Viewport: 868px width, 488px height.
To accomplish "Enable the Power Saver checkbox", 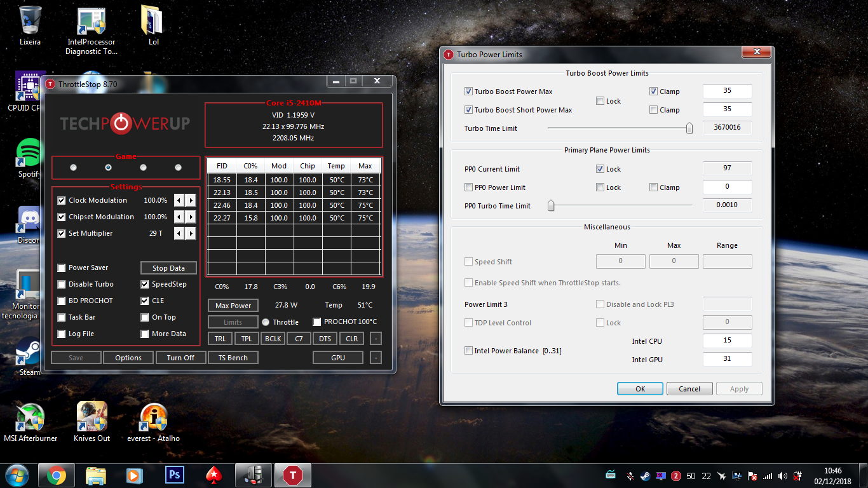I will click(x=62, y=268).
